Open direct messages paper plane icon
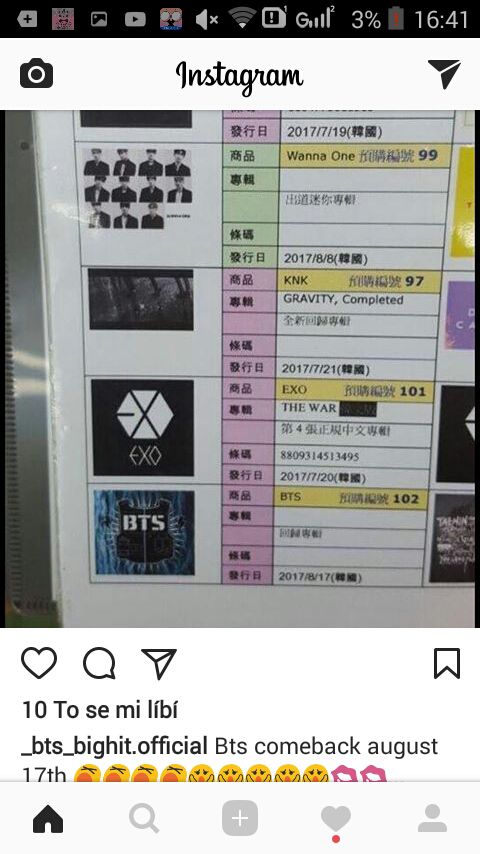Image resolution: width=480 pixels, height=854 pixels. (x=444, y=74)
